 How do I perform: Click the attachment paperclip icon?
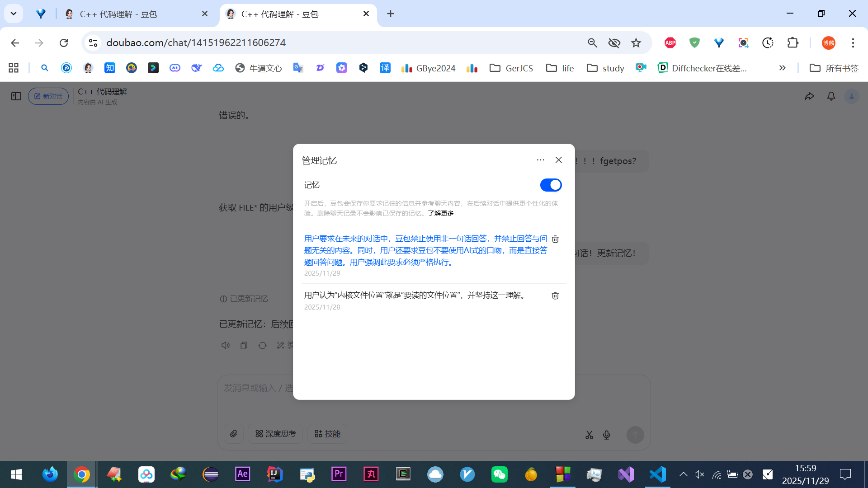(234, 434)
